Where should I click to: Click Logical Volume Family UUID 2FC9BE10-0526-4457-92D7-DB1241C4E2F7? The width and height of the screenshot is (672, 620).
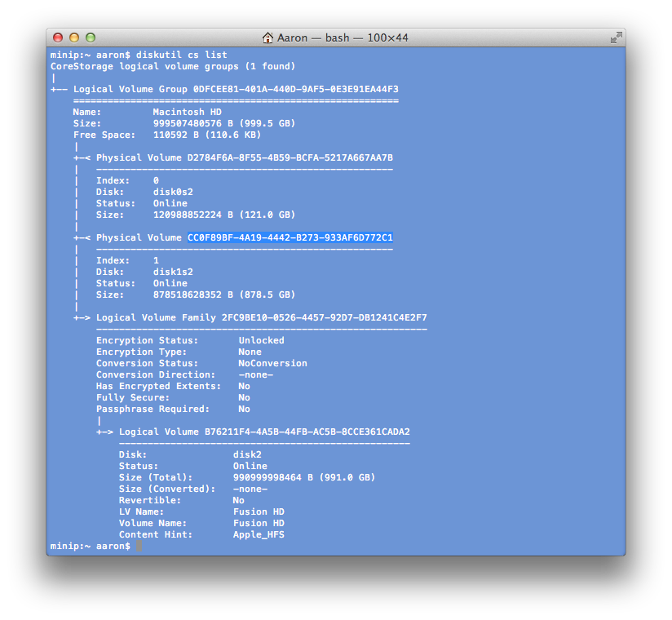pos(325,317)
